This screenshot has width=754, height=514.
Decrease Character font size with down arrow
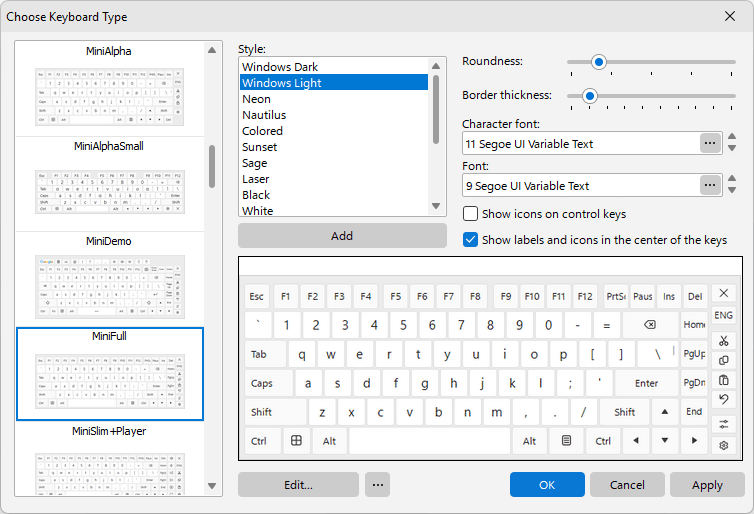point(732,149)
